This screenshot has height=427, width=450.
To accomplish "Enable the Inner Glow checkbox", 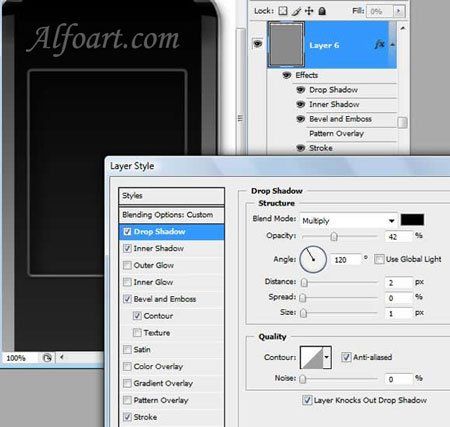I will [127, 282].
